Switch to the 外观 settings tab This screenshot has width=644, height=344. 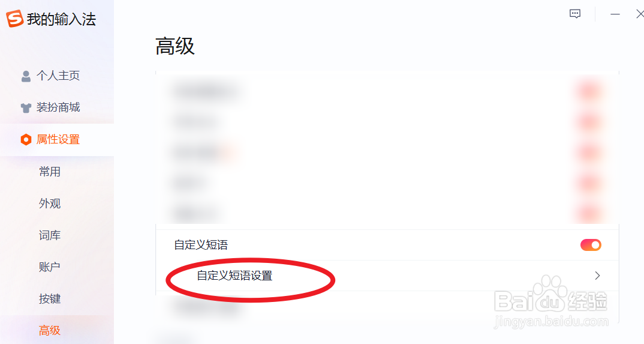click(x=50, y=204)
